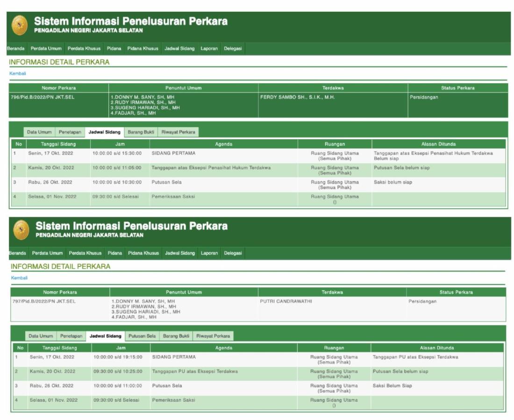This screenshot has width=514, height=420.
Task: Click the time cell 09:30:00 s/d 10:25:00
Action: 118,371
